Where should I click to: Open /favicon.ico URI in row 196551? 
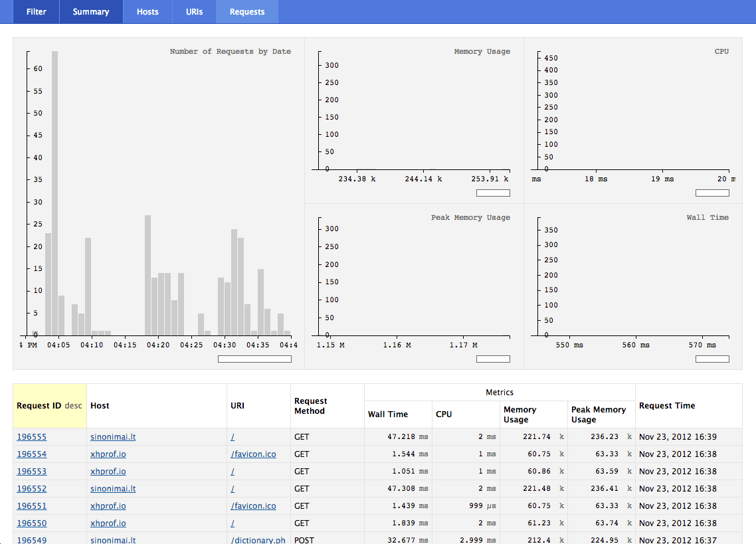click(x=254, y=506)
